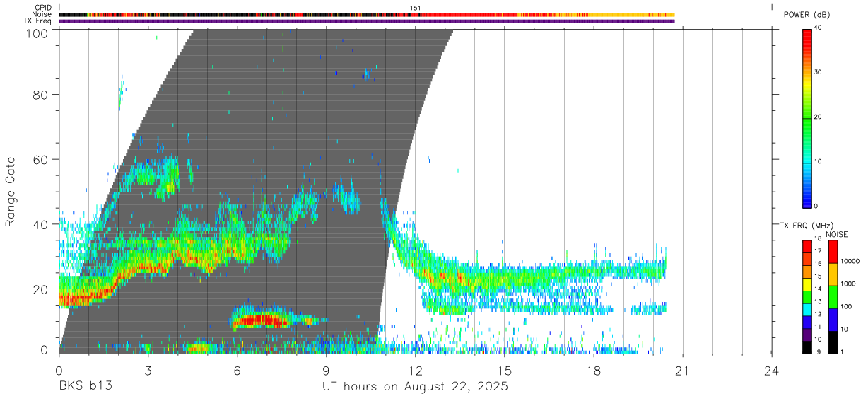Click the 80 tick on the Range Gate axis
Viewport: 868px width, 401px height.
(x=40, y=93)
